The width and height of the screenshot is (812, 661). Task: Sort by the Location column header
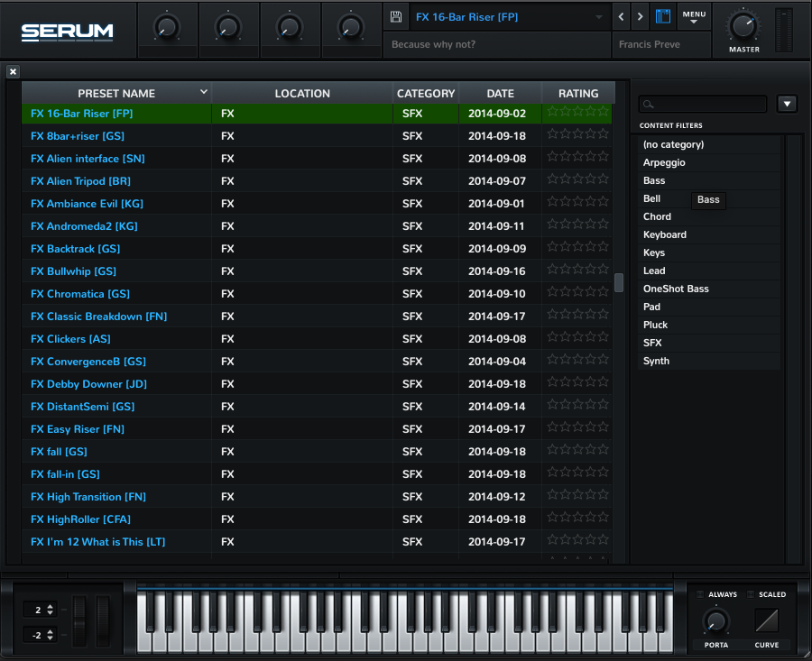coord(302,93)
